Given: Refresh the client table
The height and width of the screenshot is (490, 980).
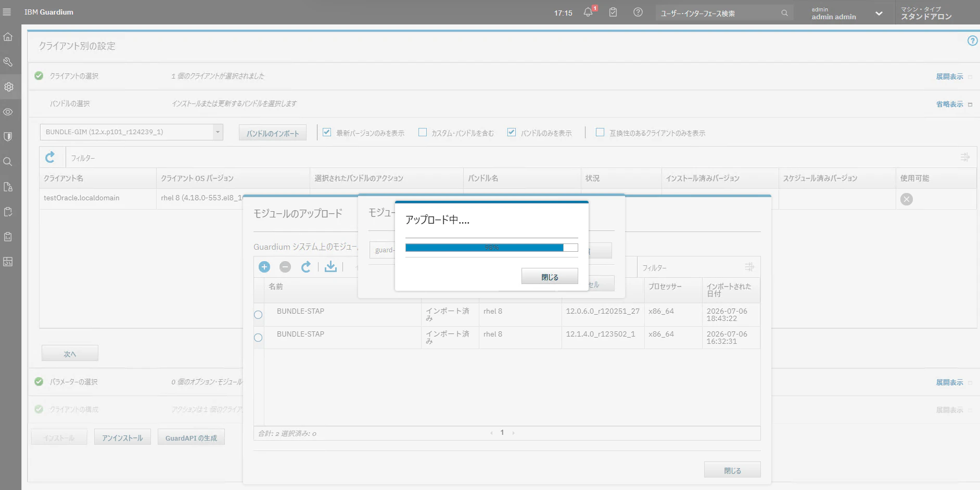Looking at the screenshot, I should coord(50,157).
